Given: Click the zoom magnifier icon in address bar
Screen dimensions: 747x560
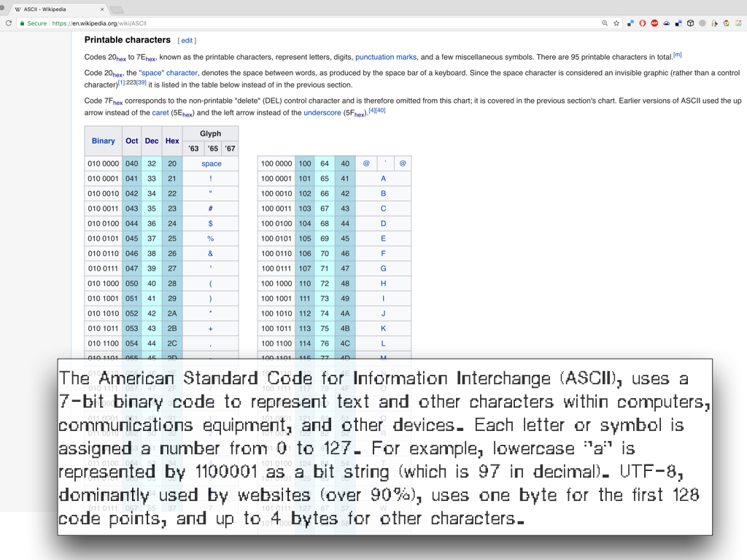Looking at the screenshot, I should pos(605,23).
